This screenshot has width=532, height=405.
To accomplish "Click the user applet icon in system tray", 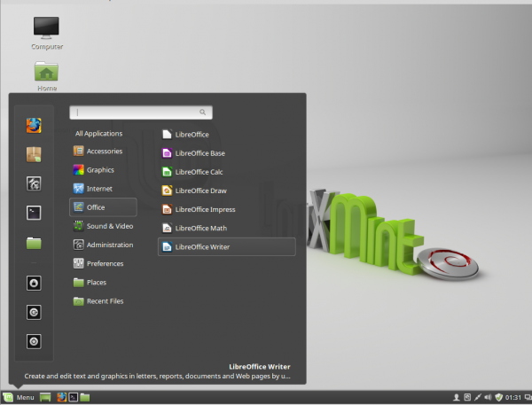I will pos(457,397).
